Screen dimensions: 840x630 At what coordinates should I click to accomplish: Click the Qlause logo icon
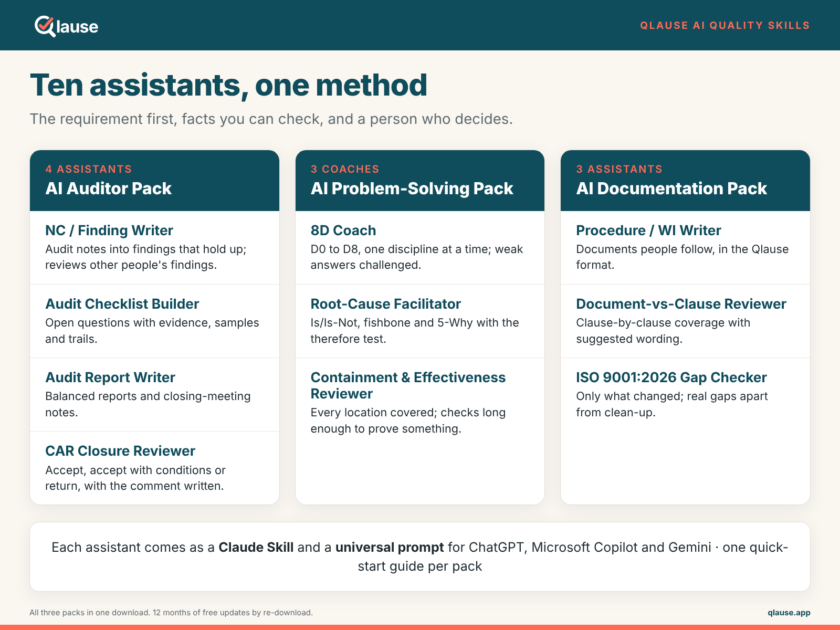(x=45, y=26)
